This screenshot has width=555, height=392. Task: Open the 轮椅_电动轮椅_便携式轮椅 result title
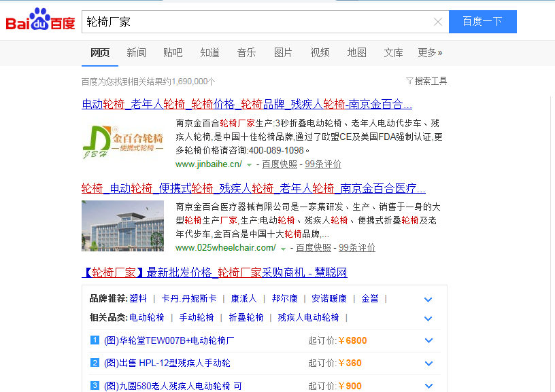click(x=254, y=188)
